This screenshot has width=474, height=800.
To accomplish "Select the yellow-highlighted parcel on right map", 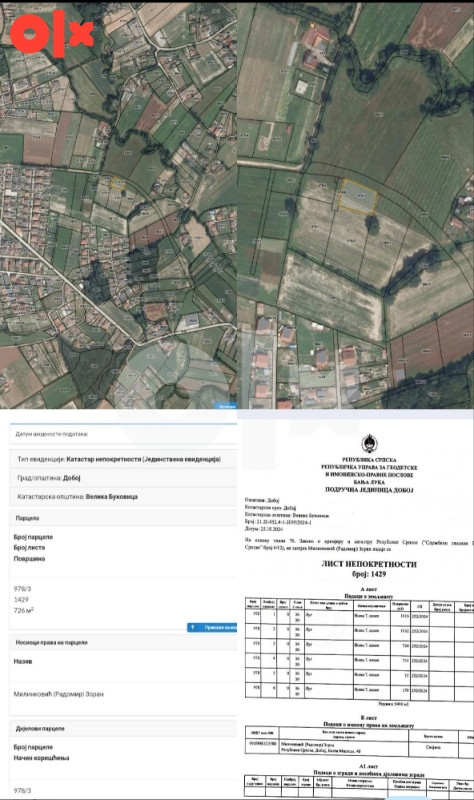I will coord(359,196).
